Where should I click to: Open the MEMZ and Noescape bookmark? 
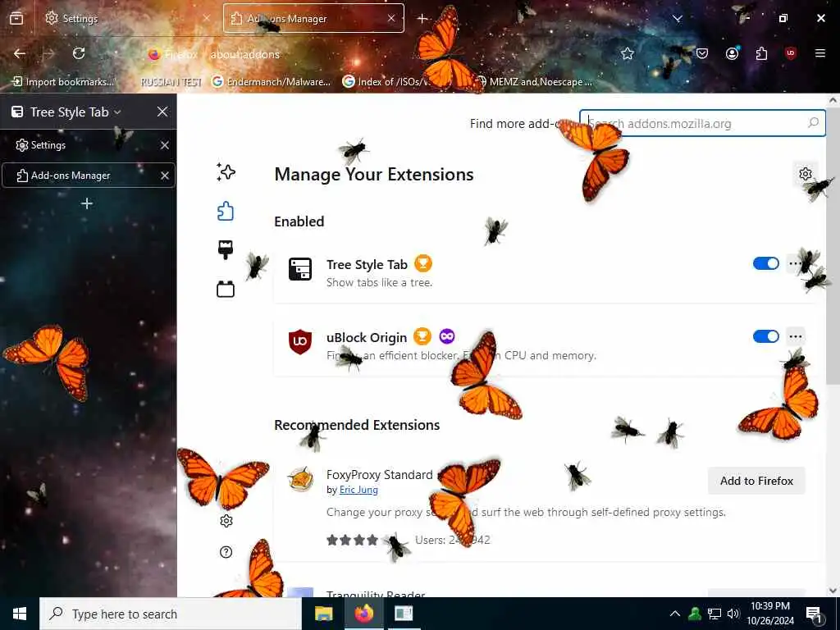click(x=534, y=82)
